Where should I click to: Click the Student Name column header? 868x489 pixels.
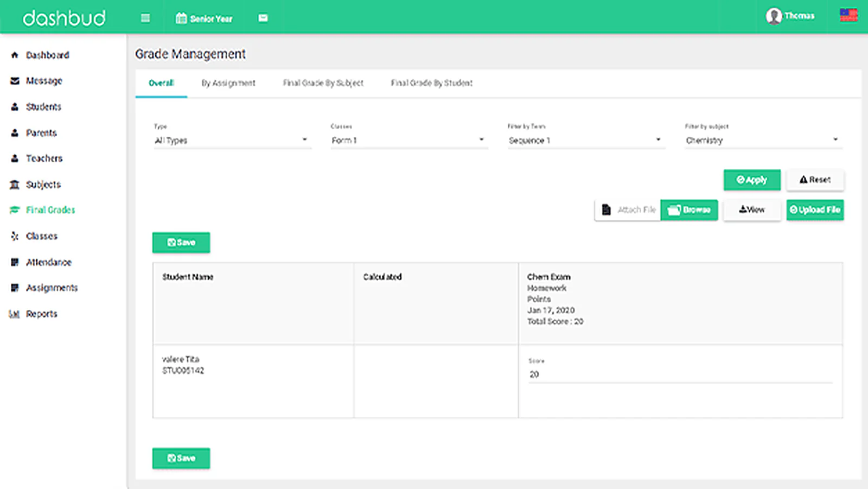[188, 277]
